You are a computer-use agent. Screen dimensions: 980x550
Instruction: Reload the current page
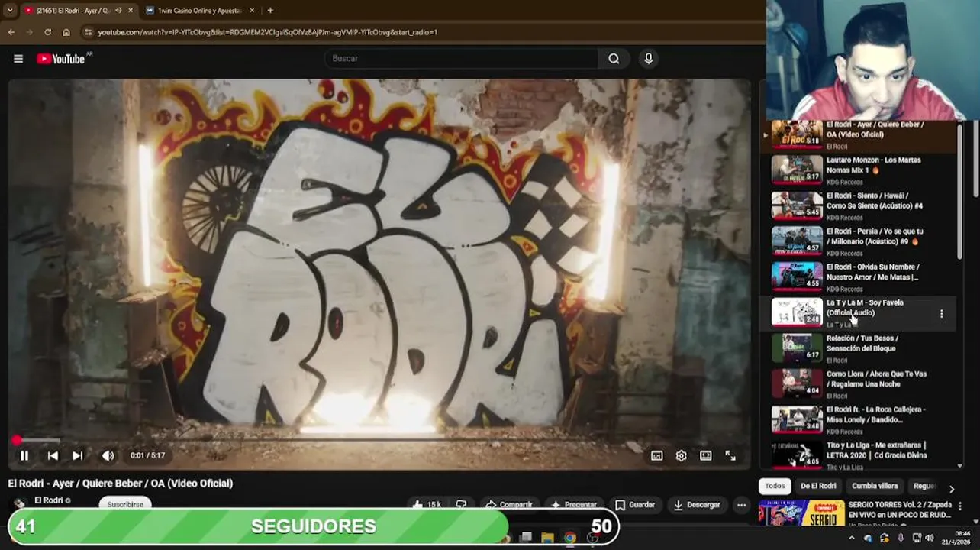pyautogui.click(x=47, y=32)
